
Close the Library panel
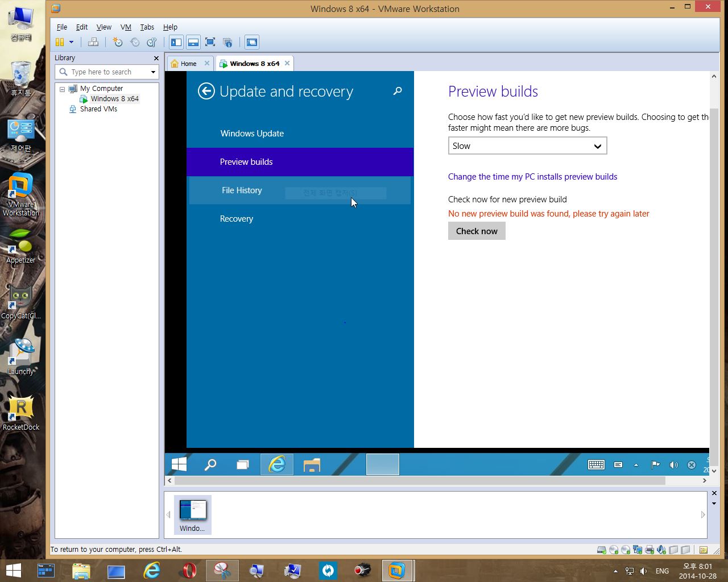pos(156,58)
